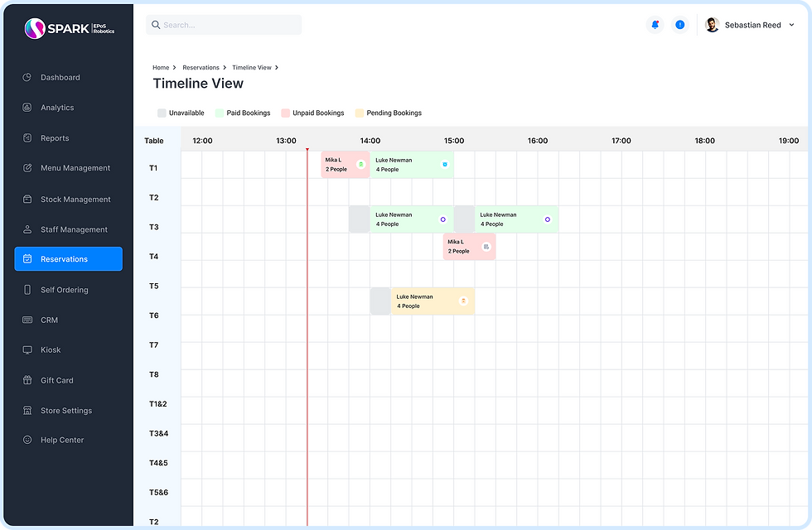This screenshot has width=812, height=530.
Task: Click the Gift Card sidebar icon
Action: (27, 381)
